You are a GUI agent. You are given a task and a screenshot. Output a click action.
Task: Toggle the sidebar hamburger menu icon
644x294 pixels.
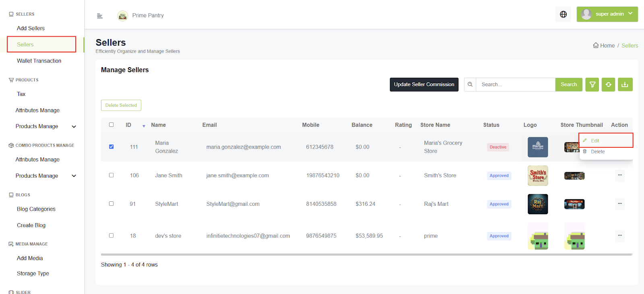coord(100,16)
